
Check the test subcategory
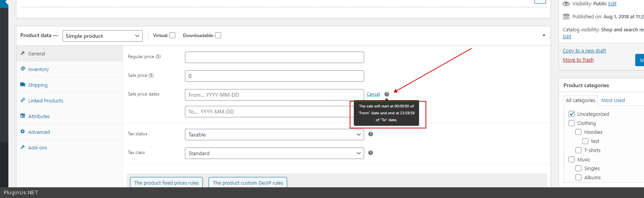coord(585,141)
